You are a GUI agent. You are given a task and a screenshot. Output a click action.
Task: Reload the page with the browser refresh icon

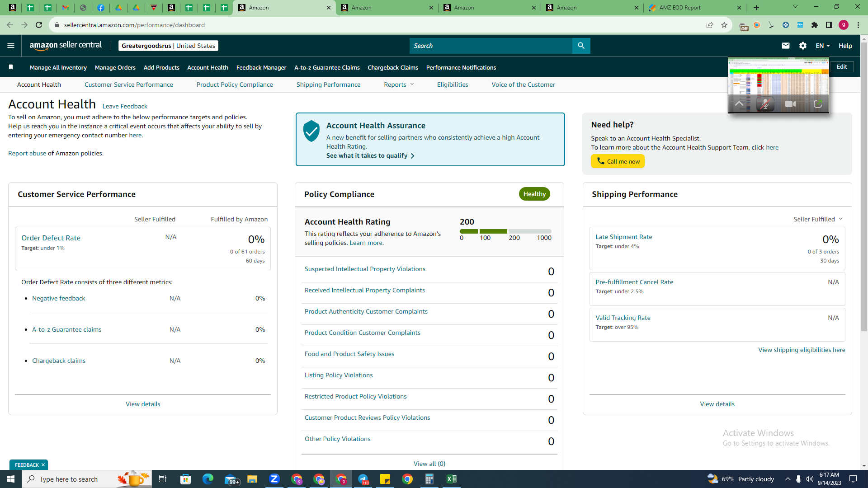click(x=39, y=25)
